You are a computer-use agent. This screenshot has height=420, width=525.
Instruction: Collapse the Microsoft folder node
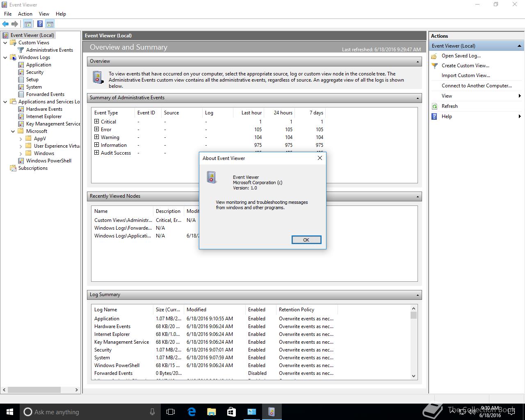coord(13,131)
